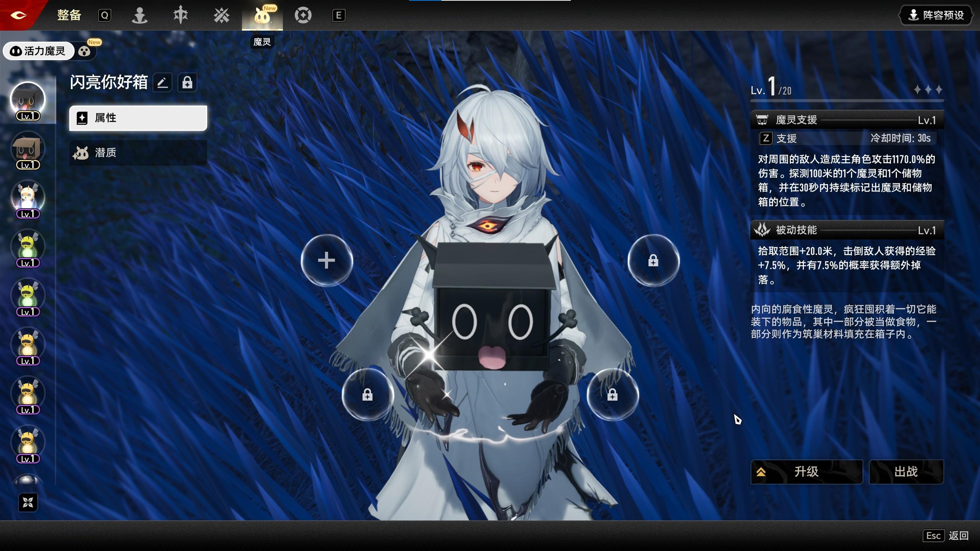Open the crossed-swords top-bar icon
Image resolution: width=980 pixels, height=551 pixels.
(x=221, y=16)
